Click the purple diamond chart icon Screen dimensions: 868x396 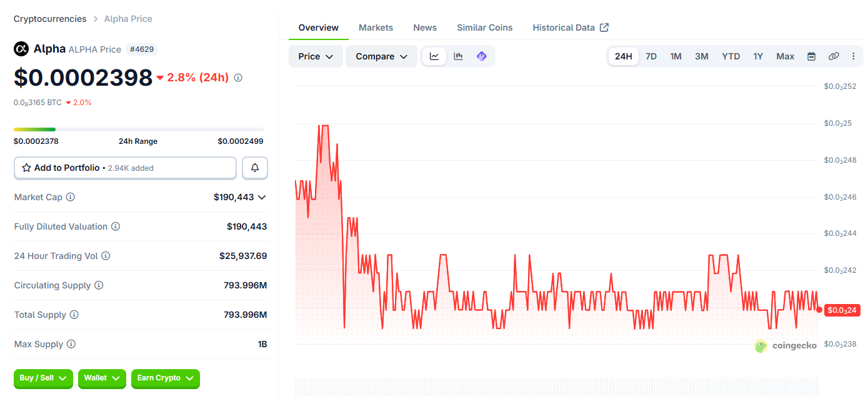(481, 56)
